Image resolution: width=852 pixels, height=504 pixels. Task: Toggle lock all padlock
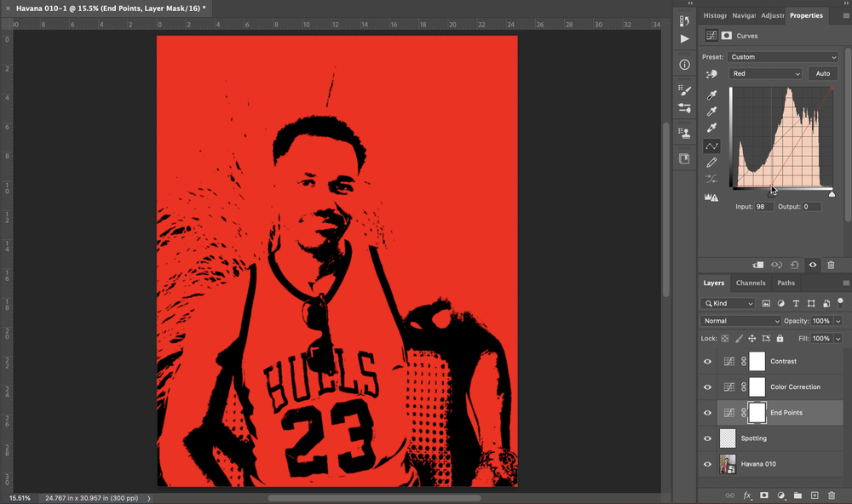(x=780, y=338)
